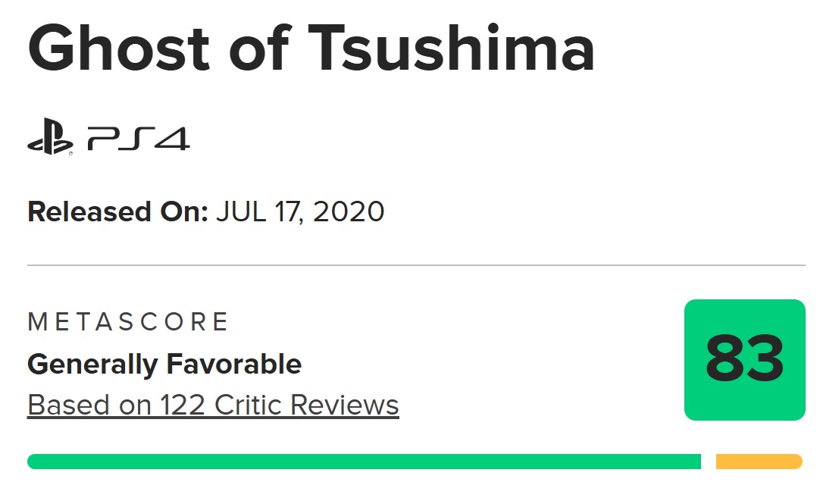820x504 pixels.
Task: Open the Based on 122 Critic Reviews link
Action: pyautogui.click(x=213, y=405)
